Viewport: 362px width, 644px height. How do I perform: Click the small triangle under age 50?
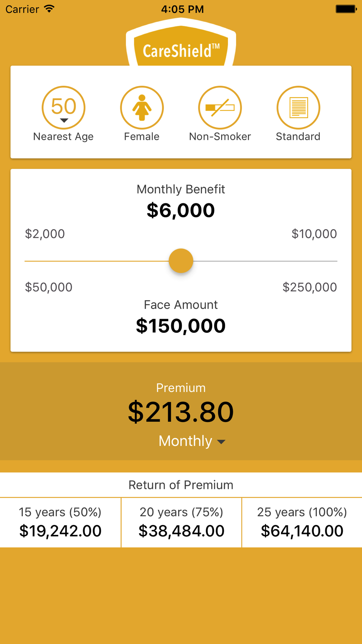tap(64, 121)
